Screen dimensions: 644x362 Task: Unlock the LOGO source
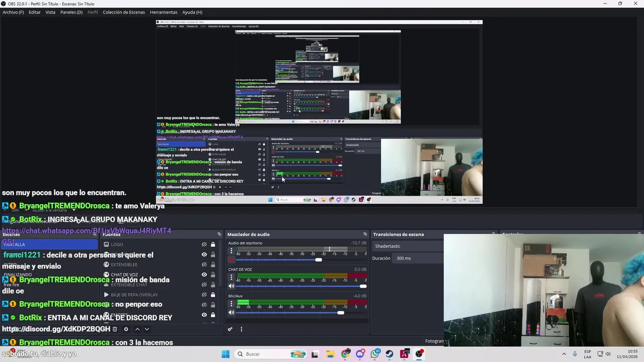[x=213, y=244]
